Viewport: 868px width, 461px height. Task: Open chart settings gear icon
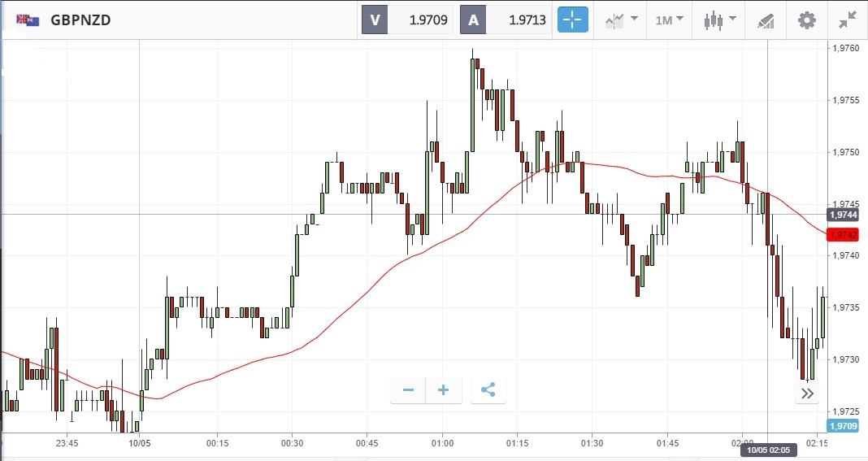(x=806, y=20)
